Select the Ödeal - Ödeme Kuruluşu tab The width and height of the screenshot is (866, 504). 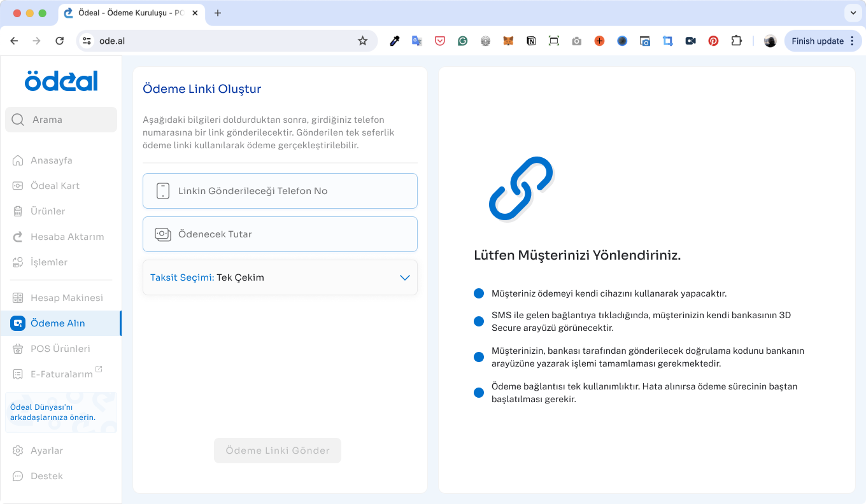coord(132,13)
